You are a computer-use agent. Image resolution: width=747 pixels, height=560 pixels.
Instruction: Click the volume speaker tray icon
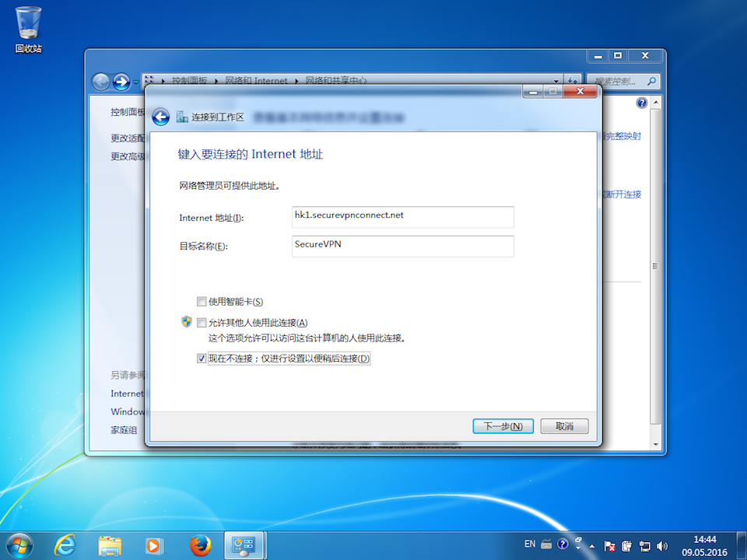point(662,546)
